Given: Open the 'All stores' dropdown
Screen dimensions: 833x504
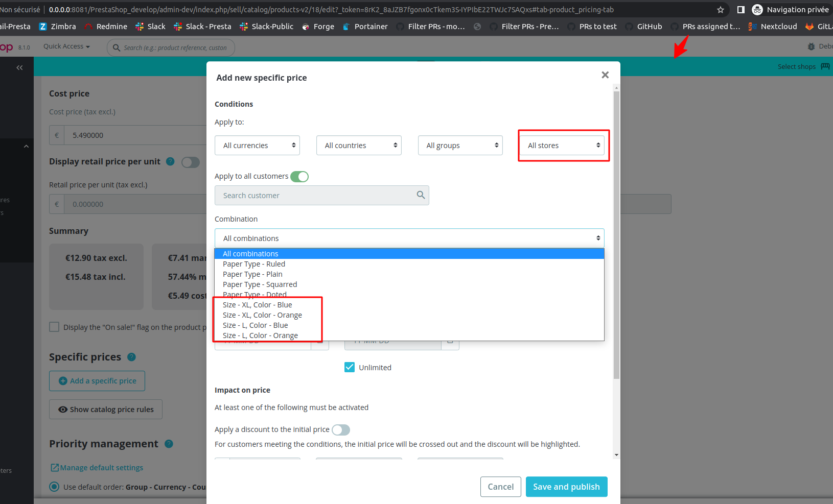Looking at the screenshot, I should [x=563, y=145].
